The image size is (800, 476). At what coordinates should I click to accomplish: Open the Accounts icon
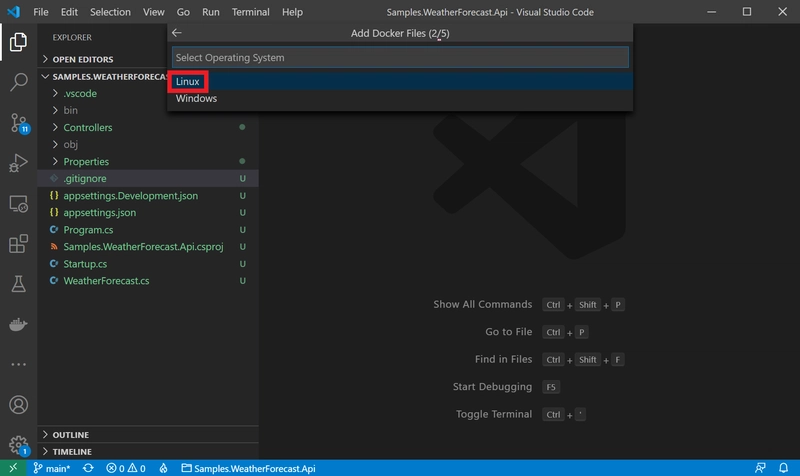(18, 405)
